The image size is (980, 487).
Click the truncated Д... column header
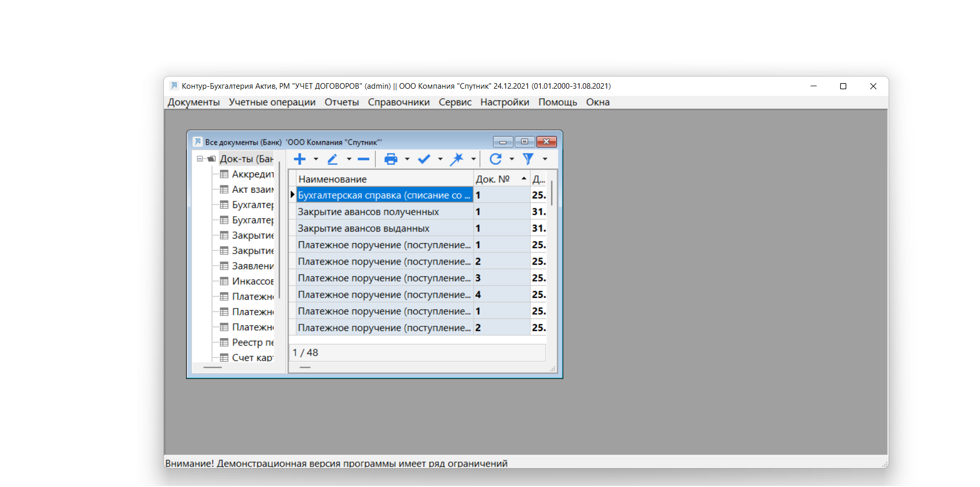[x=538, y=179]
